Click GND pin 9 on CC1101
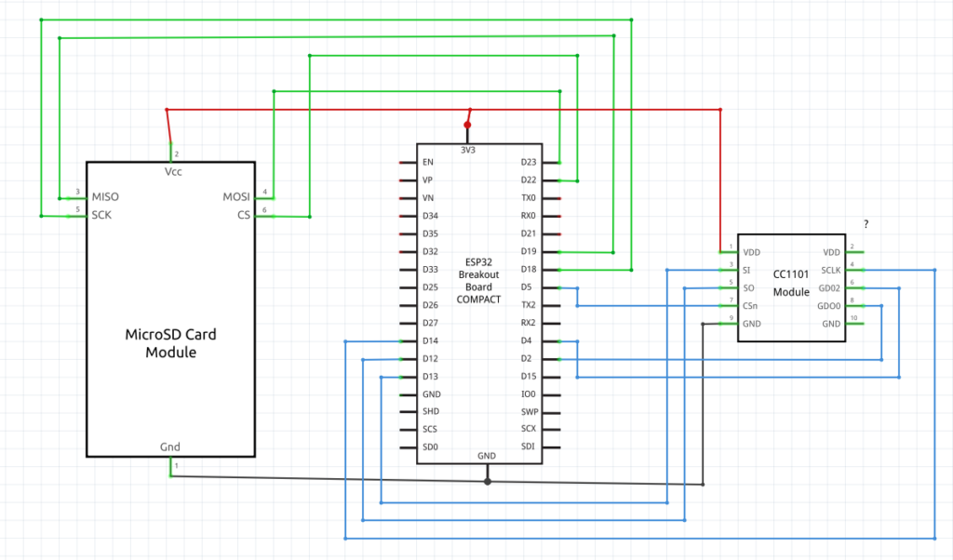Viewport: 953px width, 560px height. (752, 324)
